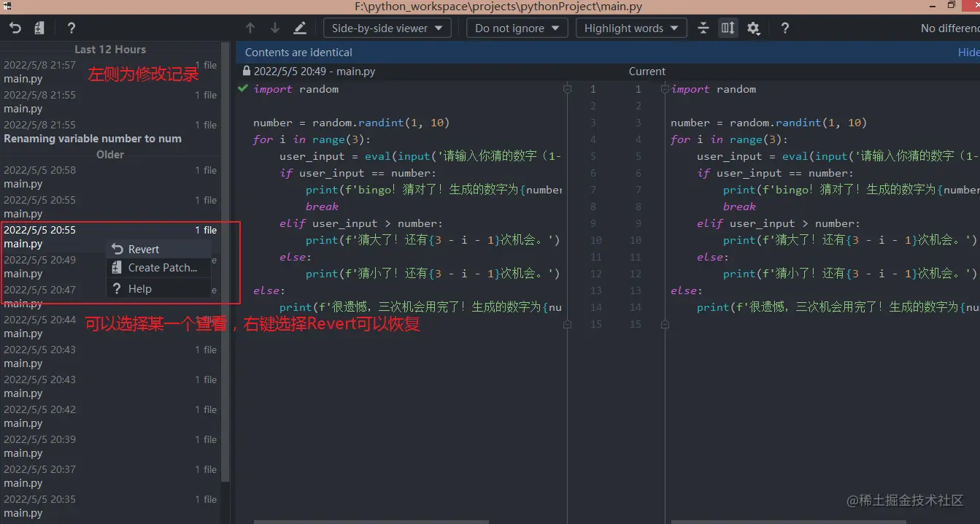Toggle collapse unchanged fragments icon
980x524 pixels.
(x=703, y=28)
